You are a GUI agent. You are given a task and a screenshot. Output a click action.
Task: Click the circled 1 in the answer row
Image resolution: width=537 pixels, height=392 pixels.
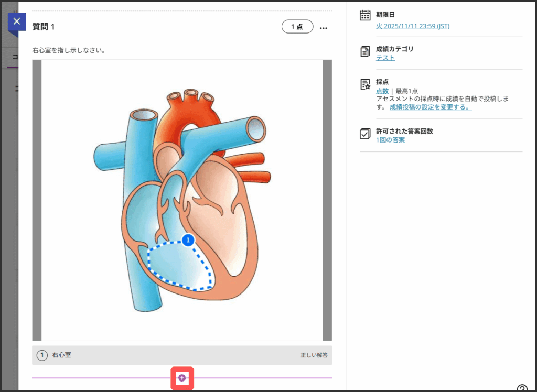click(x=42, y=355)
